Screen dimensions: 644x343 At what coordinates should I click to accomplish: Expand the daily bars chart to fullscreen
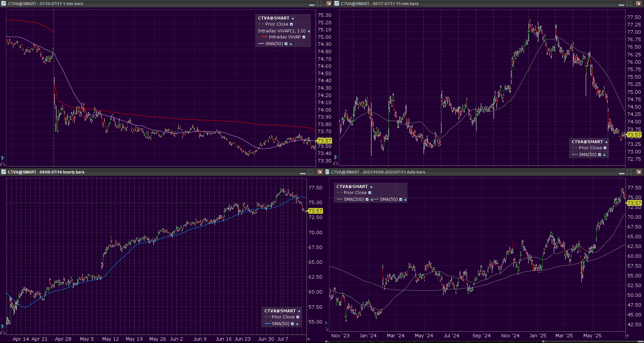coord(629,172)
